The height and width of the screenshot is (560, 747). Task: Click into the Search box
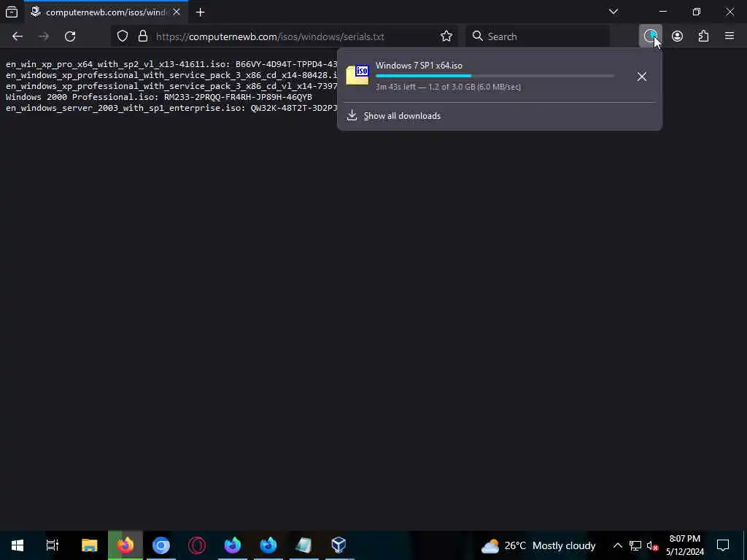coord(538,36)
